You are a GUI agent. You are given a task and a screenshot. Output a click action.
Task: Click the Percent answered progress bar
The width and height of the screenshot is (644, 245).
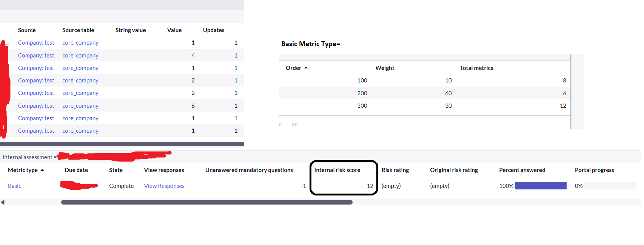click(541, 186)
